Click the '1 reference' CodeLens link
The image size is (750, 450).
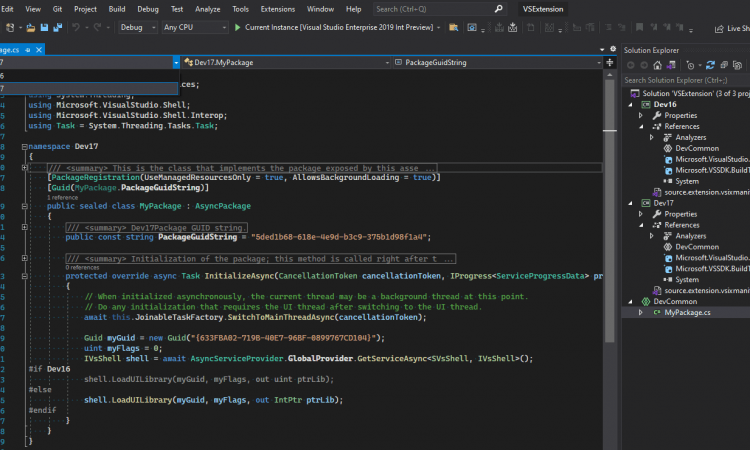coord(62,198)
